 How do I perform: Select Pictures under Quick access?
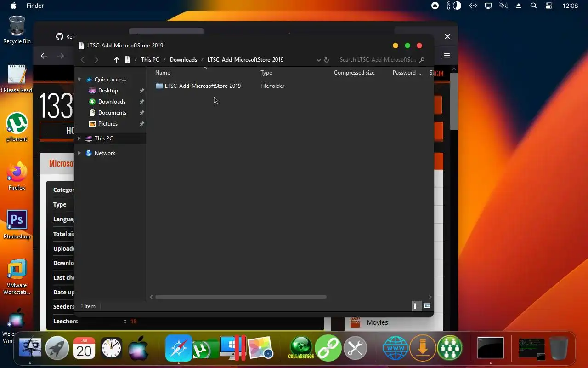tap(108, 124)
